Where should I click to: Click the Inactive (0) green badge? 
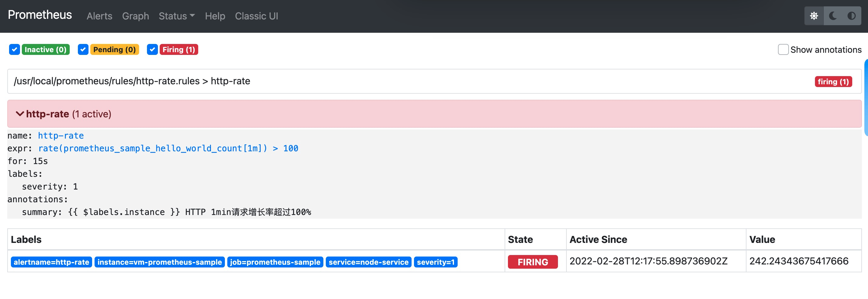click(46, 49)
